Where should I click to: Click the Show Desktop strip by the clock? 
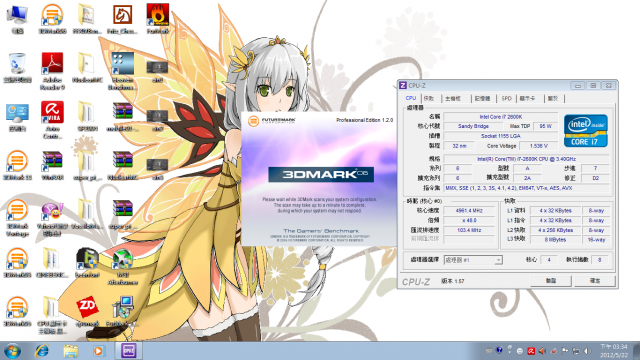636,351
